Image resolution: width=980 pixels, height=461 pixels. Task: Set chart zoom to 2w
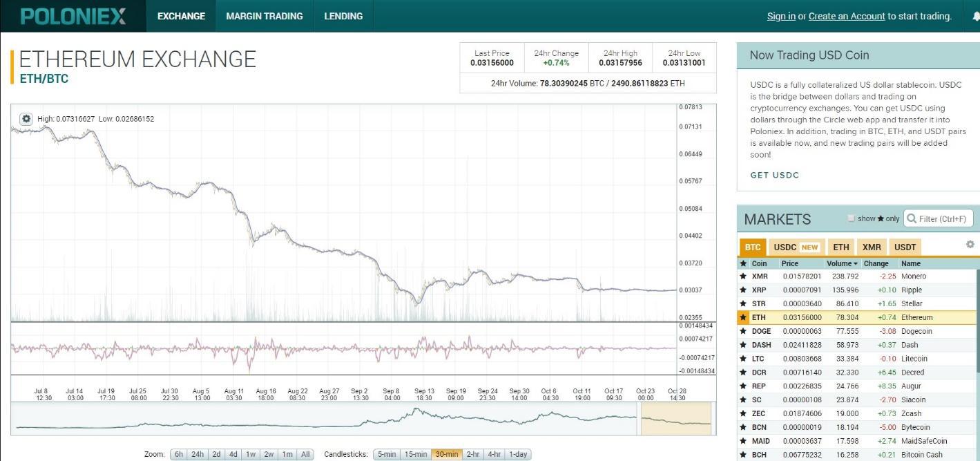tap(269, 454)
